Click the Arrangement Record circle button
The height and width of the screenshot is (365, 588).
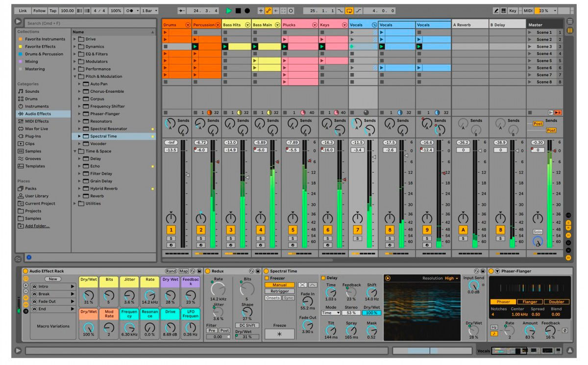(x=247, y=10)
